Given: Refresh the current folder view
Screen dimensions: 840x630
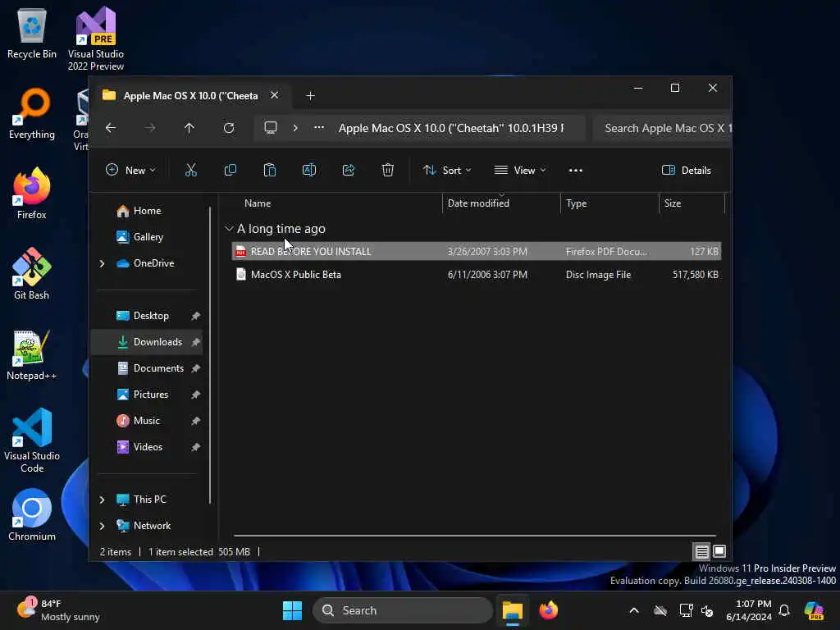Looking at the screenshot, I should click(x=229, y=128).
